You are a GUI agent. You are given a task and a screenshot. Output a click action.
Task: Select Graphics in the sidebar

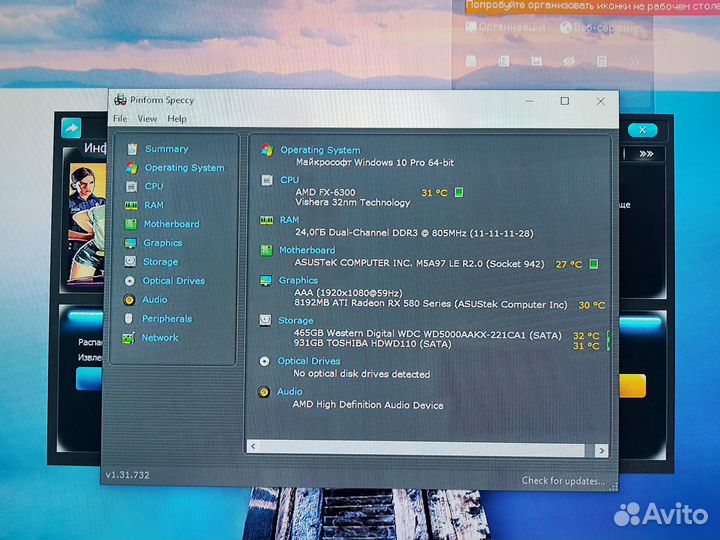[x=163, y=243]
